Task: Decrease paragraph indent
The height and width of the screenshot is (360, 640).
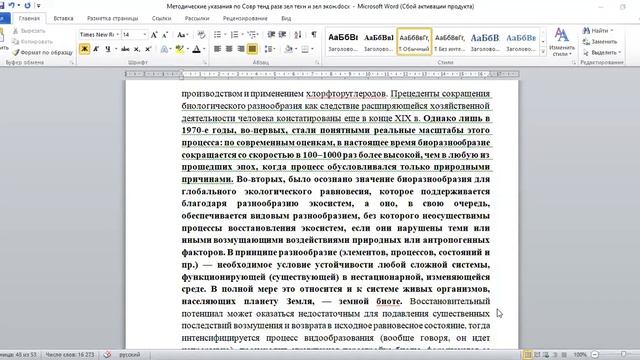Action: pyautogui.click(x=271, y=35)
